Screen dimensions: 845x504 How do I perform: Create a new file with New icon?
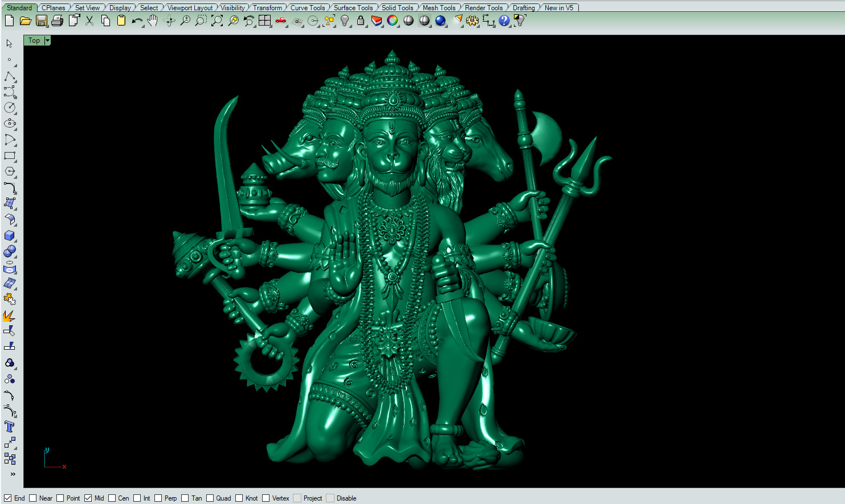pos(9,21)
